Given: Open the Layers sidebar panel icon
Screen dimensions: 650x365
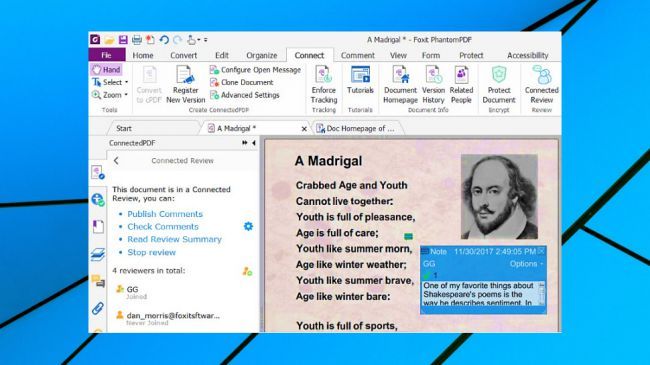Looking at the screenshot, I should point(98,255).
